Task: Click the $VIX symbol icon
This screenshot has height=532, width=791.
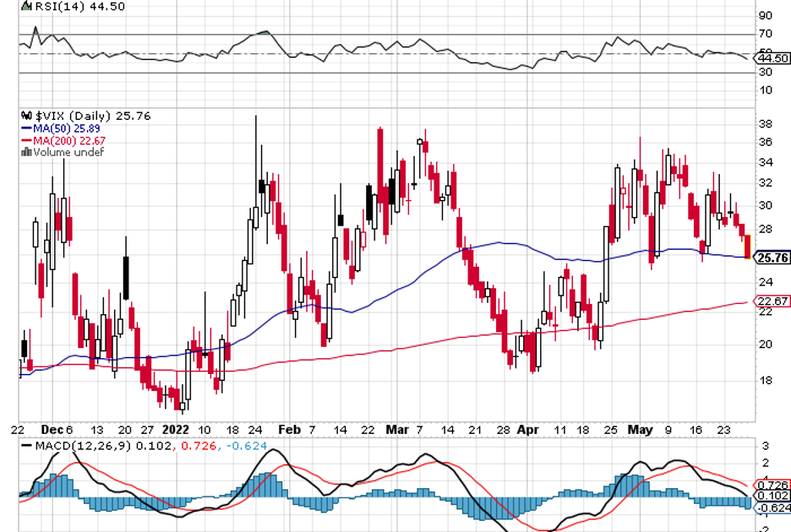Action: click(26, 116)
